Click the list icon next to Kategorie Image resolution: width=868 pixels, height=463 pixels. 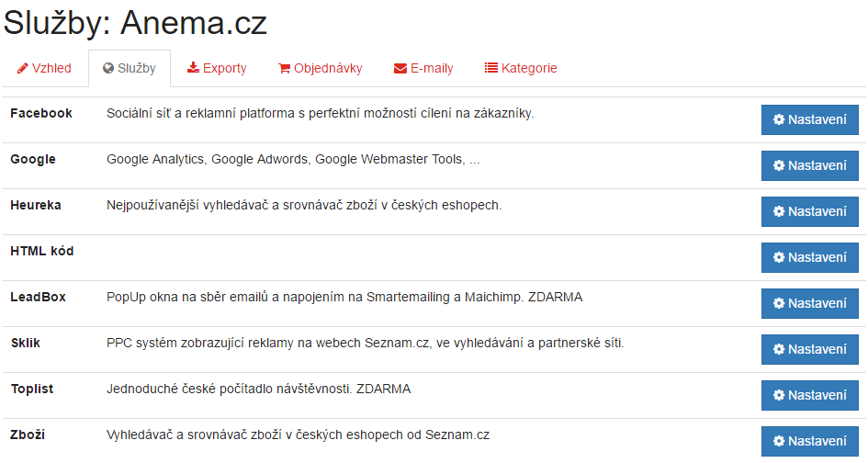[x=491, y=68]
